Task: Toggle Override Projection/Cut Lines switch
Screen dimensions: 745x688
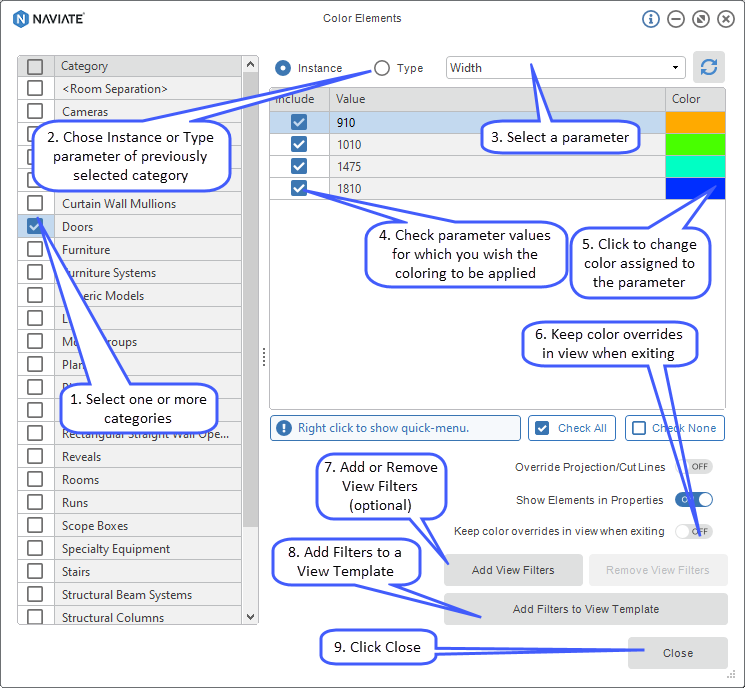Action: tap(694, 467)
